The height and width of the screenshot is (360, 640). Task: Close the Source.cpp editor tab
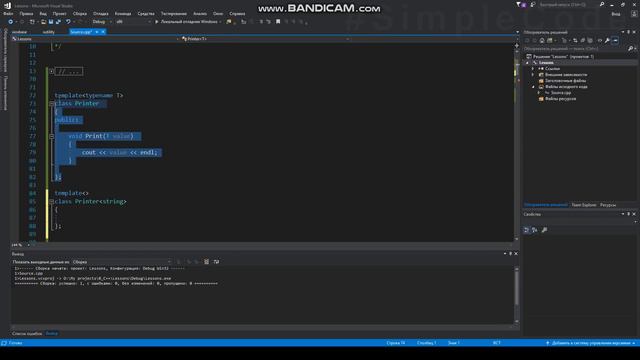click(103, 32)
